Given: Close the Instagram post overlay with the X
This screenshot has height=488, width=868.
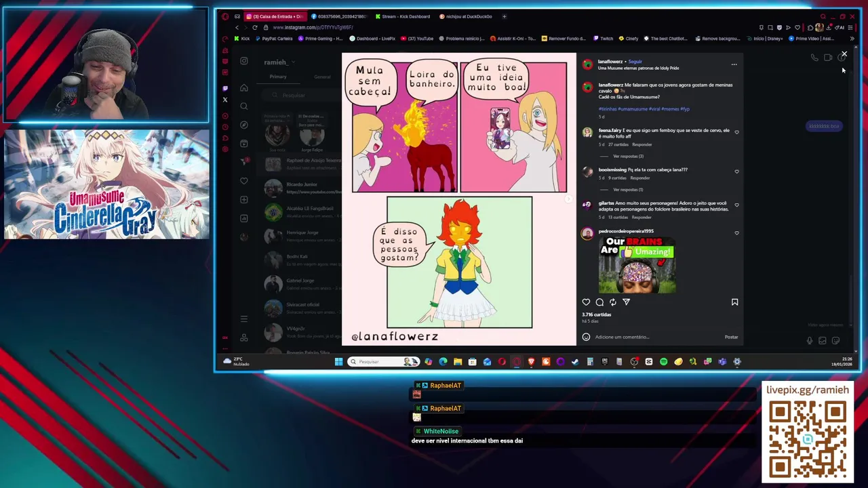Looking at the screenshot, I should pyautogui.click(x=844, y=54).
